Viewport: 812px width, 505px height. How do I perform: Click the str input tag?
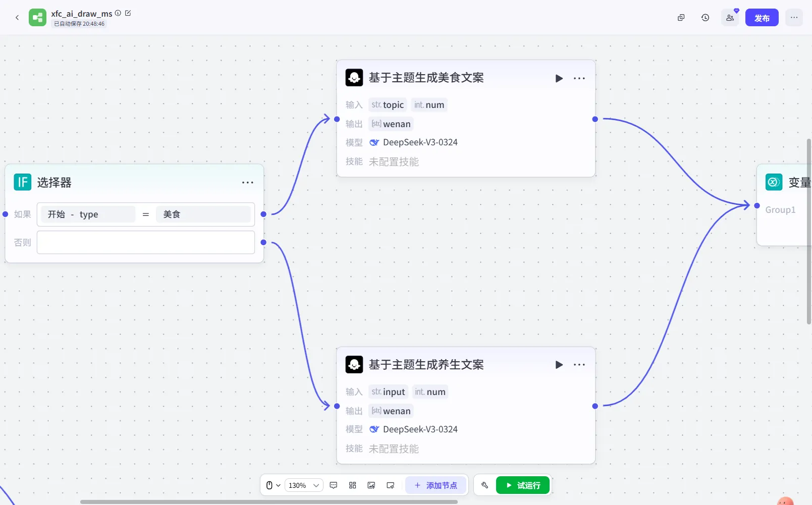388,392
